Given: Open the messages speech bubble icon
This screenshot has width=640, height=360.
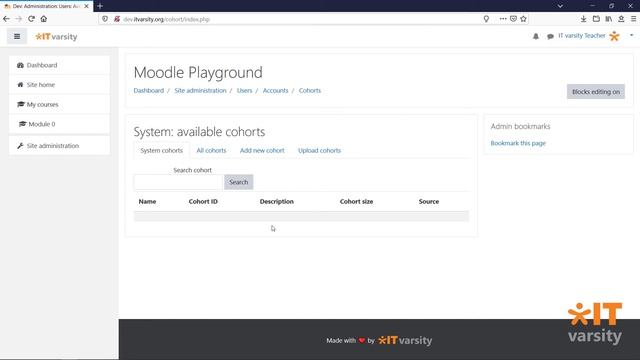Looking at the screenshot, I should (x=550, y=36).
